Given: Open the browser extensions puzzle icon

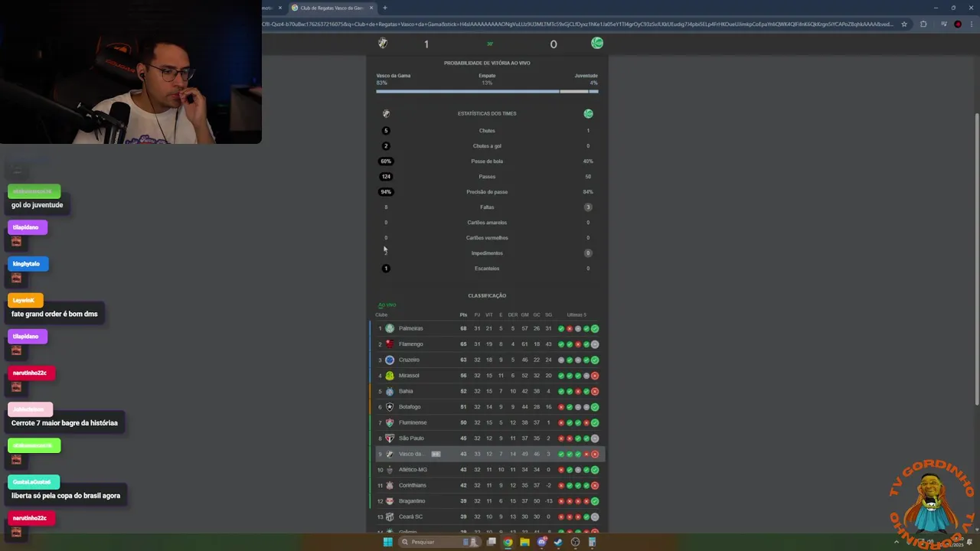Looking at the screenshot, I should 923,24.
